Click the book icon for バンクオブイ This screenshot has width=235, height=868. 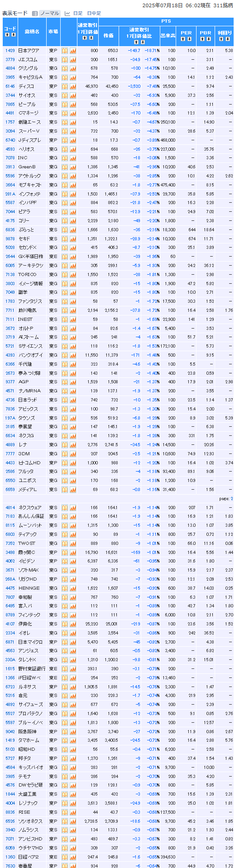[x=65, y=355]
